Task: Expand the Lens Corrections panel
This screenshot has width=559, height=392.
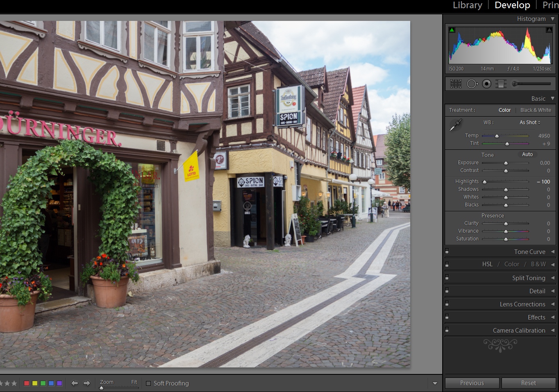Action: pos(522,304)
